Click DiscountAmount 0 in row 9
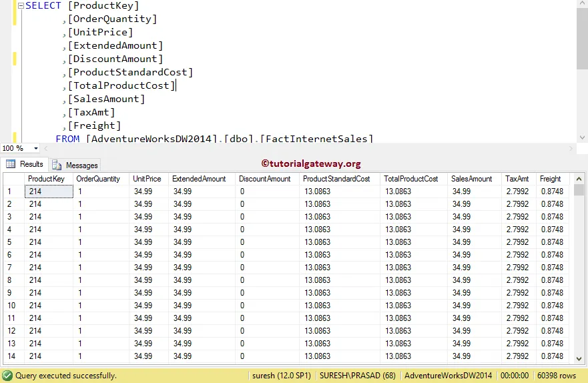Image resolution: width=588 pixels, height=383 pixels. click(x=267, y=293)
